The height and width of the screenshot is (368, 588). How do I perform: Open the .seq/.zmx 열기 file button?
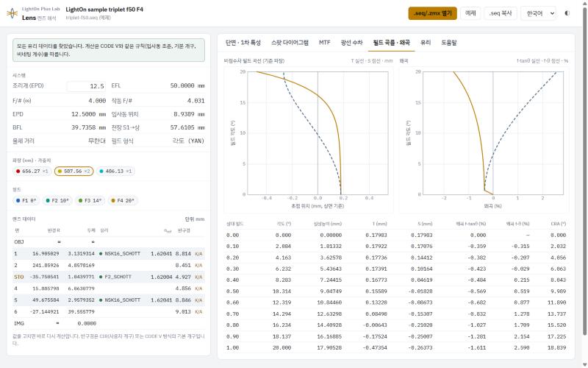point(432,13)
